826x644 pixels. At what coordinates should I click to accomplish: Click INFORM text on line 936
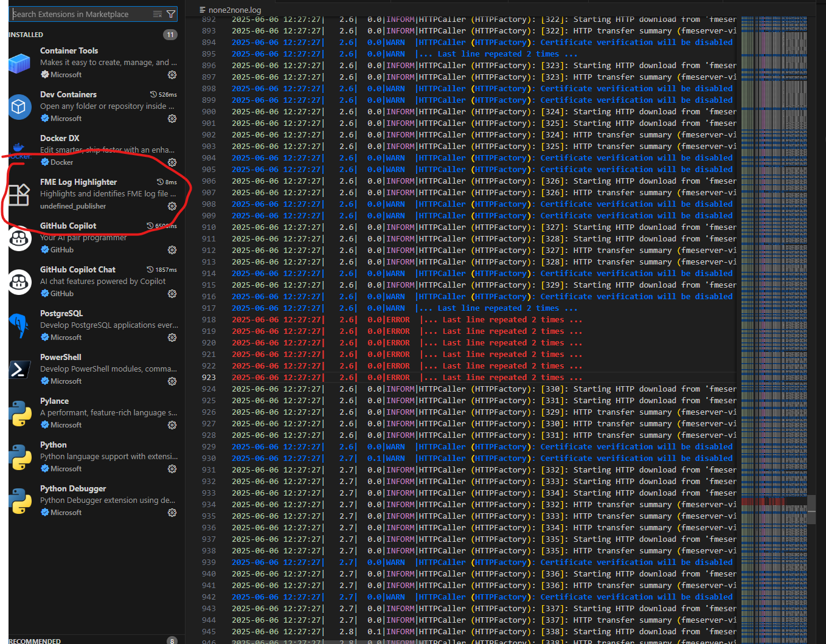(x=400, y=528)
